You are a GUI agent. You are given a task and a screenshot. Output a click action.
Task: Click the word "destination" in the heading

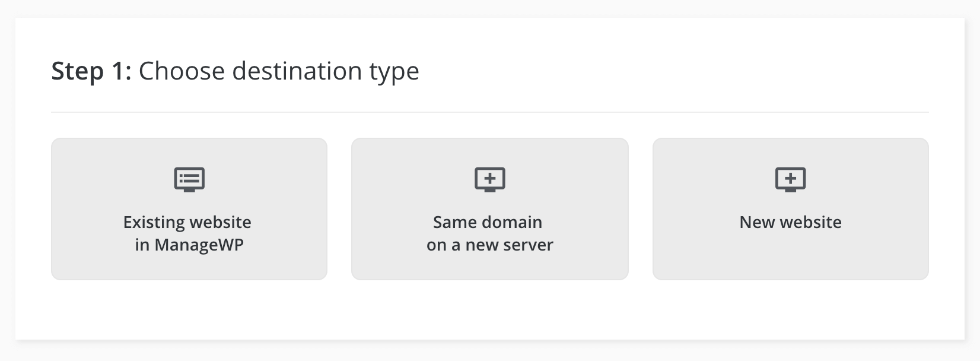coord(297,71)
